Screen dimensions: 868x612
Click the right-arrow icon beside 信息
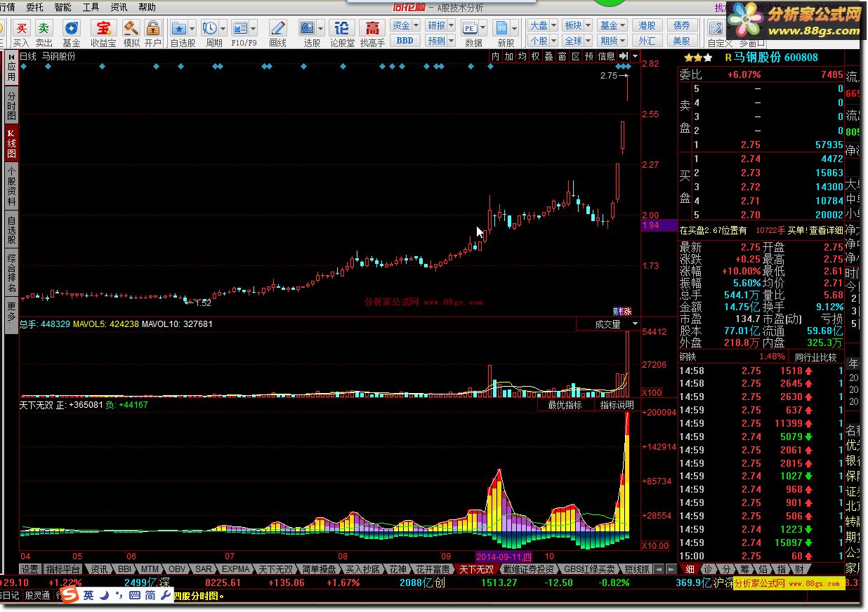click(623, 56)
